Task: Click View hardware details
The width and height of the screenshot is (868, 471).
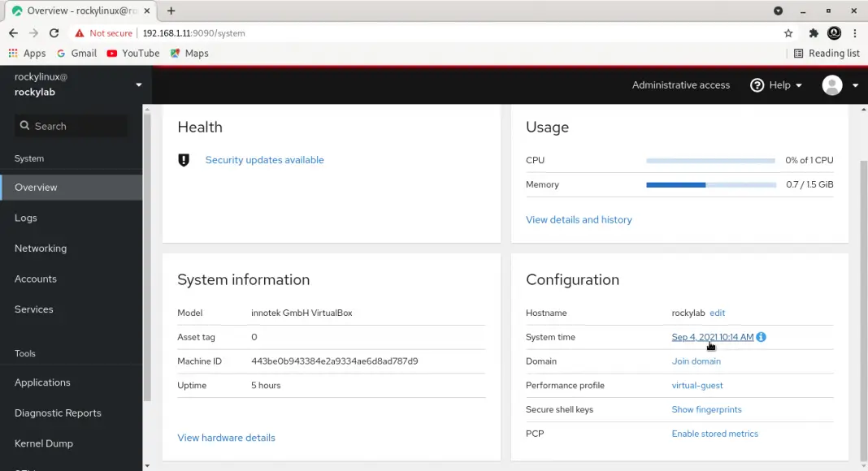Action: pos(226,437)
